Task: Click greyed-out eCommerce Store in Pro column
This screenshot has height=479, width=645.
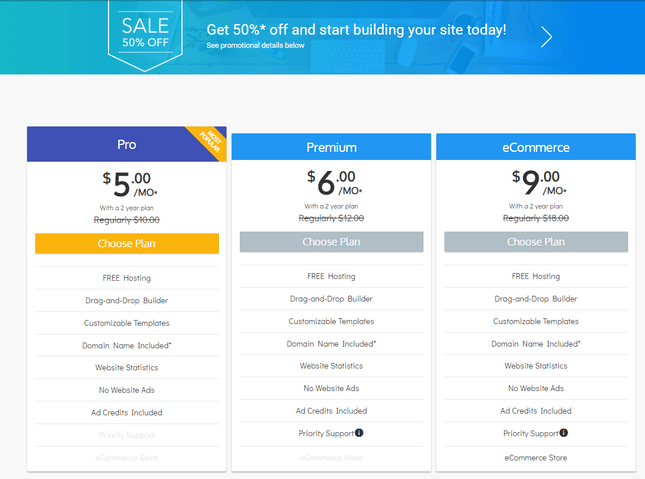Action: (127, 458)
